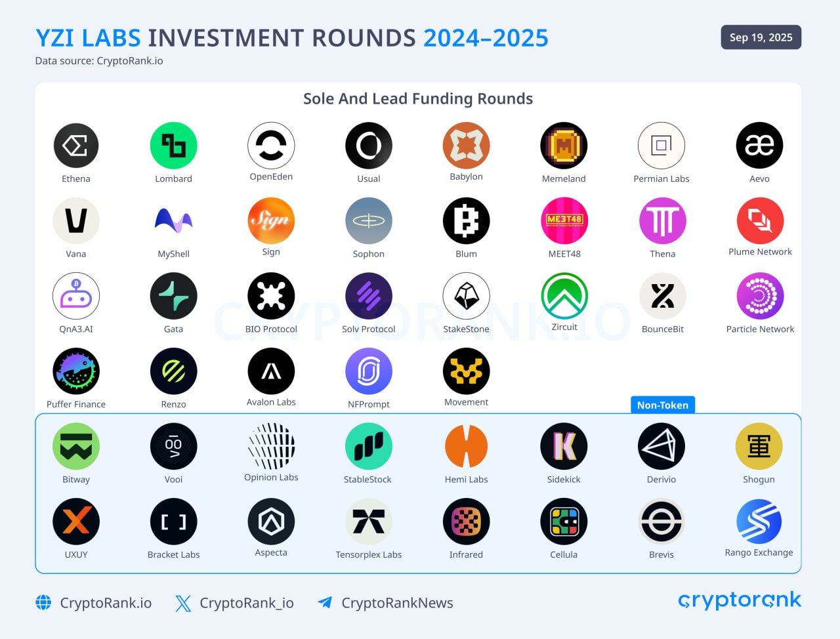Select the Sign orange logo
The image size is (840, 639).
[271, 221]
